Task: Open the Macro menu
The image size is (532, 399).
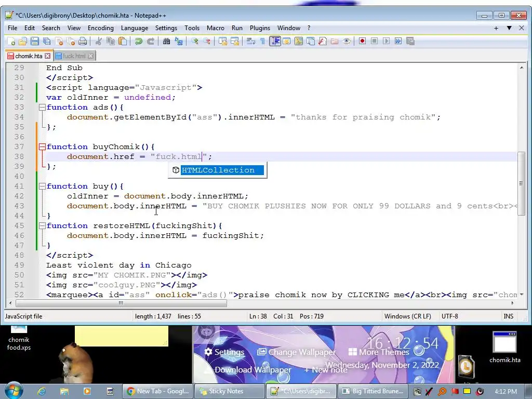Action: [216, 28]
